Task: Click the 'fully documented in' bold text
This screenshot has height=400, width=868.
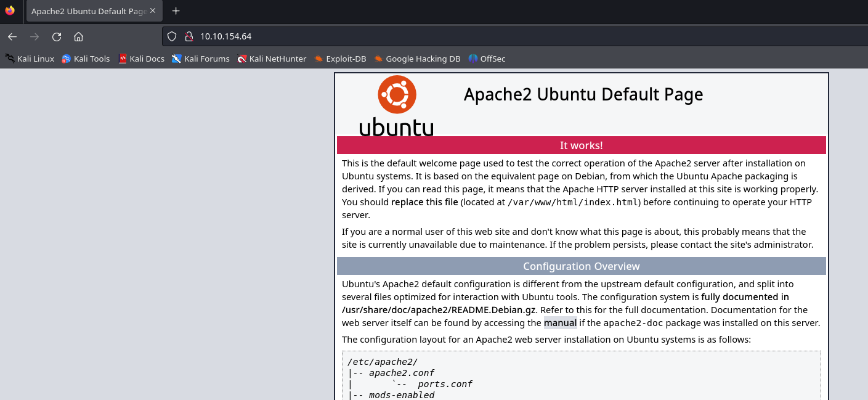Action: pyautogui.click(x=745, y=296)
